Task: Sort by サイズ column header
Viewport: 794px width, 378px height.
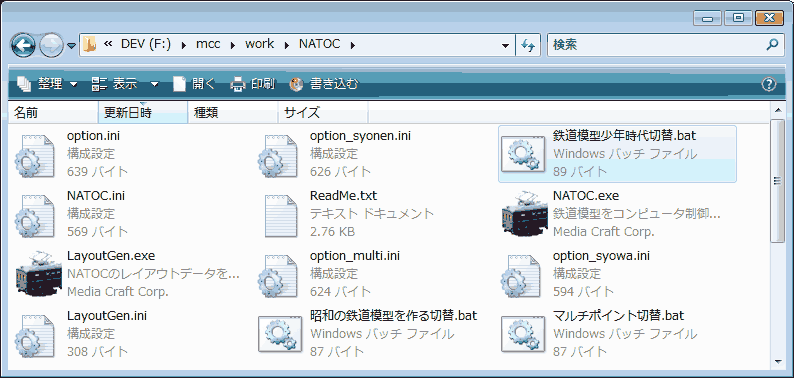Action: [x=323, y=112]
